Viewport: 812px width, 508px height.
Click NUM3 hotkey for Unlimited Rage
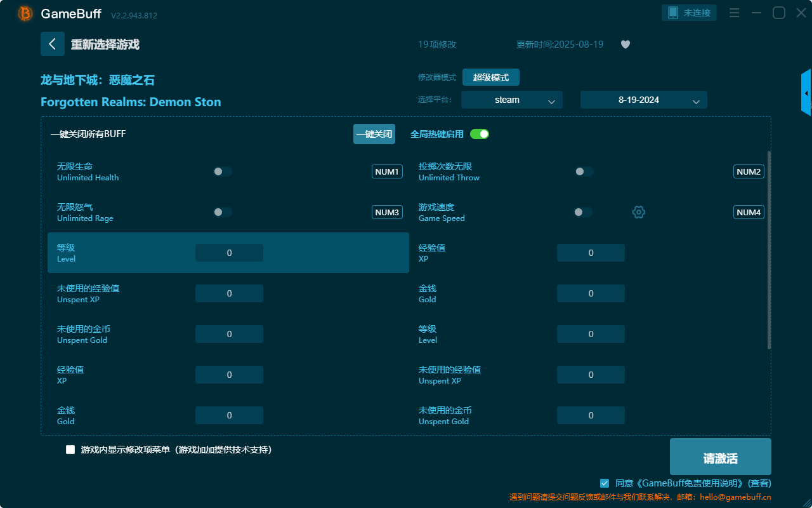pyautogui.click(x=387, y=212)
